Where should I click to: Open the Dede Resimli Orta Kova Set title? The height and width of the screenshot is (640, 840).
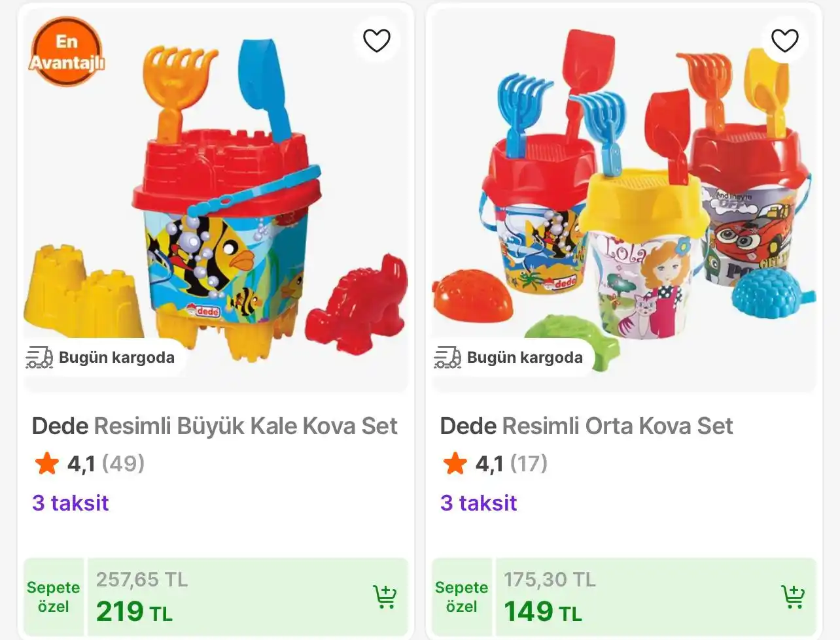(586, 426)
